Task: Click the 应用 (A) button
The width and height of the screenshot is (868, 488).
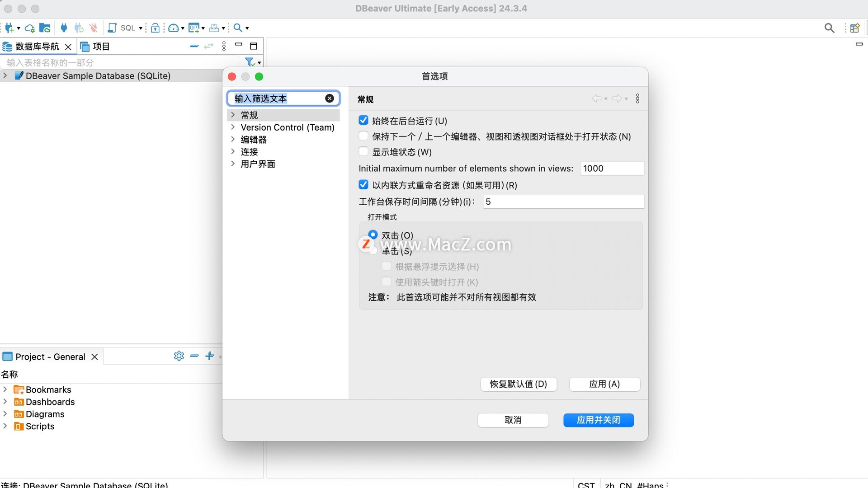Action: click(x=604, y=384)
